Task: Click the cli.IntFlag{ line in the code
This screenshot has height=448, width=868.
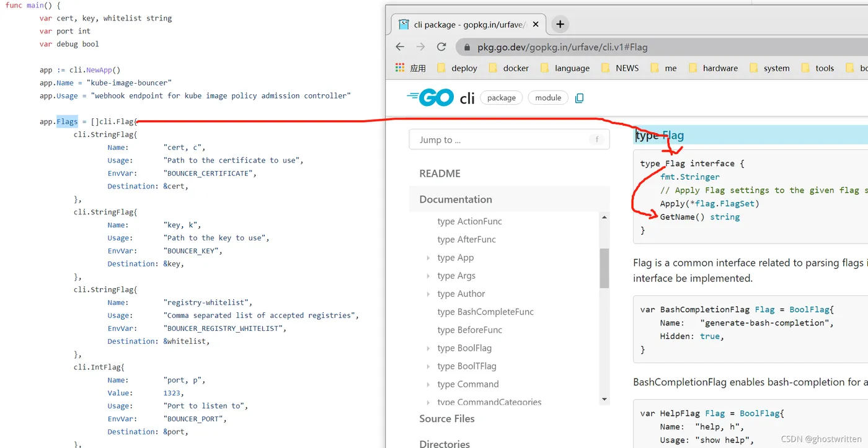Action: tap(99, 367)
